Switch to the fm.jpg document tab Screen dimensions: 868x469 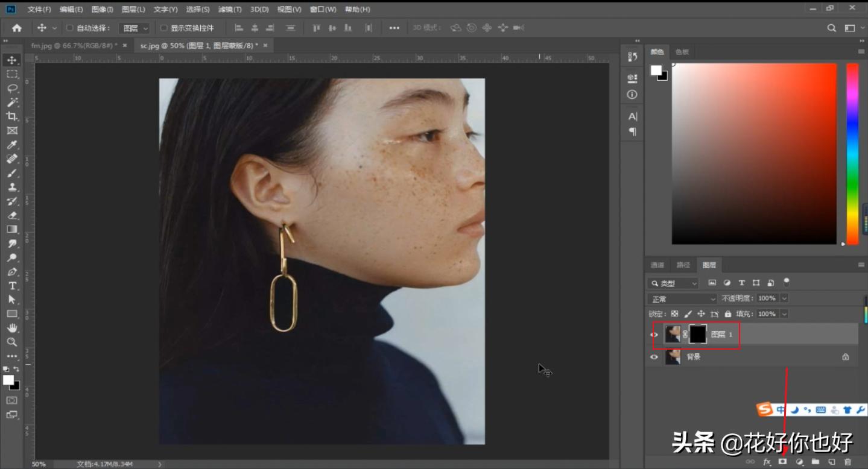(x=74, y=46)
